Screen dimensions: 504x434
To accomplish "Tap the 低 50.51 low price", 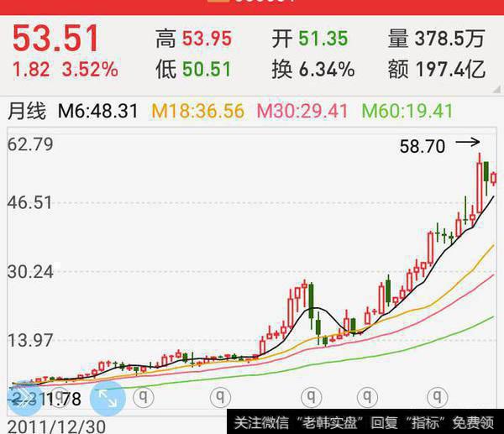I will coord(194,70).
